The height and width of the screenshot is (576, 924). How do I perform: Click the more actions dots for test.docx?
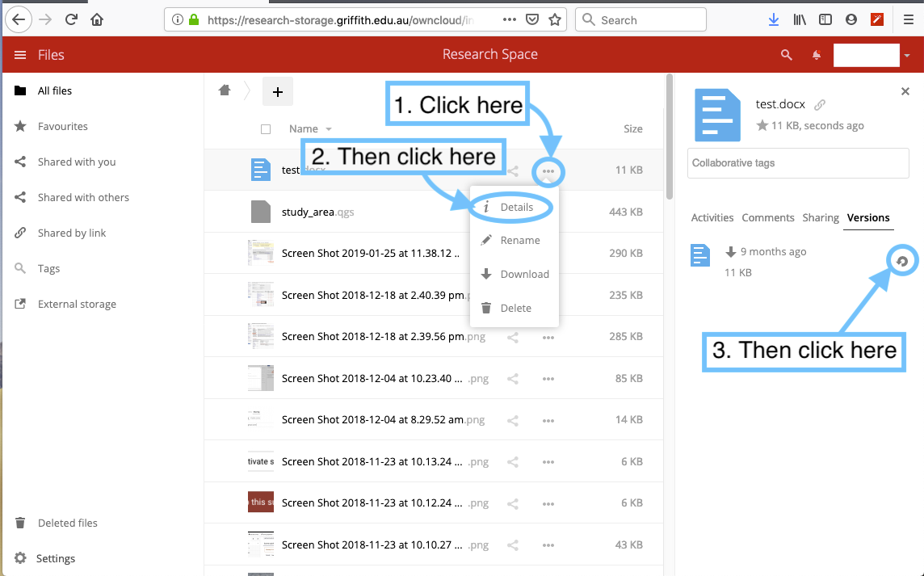[548, 171]
